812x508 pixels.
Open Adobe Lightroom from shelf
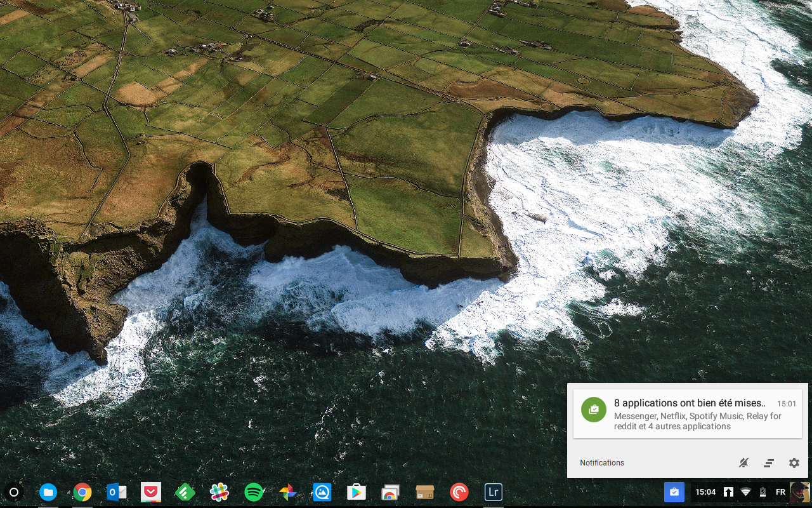tap(493, 492)
